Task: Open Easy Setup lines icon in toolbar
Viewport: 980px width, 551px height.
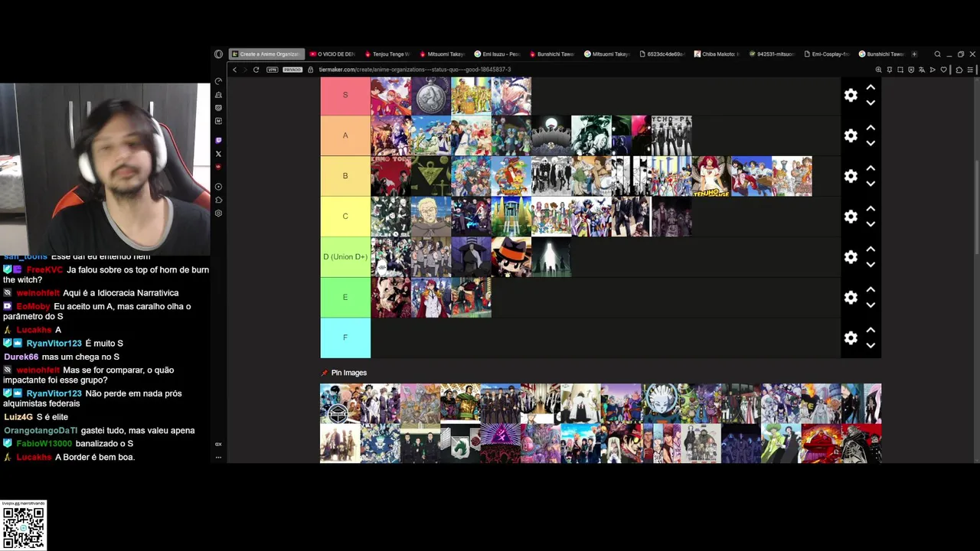Action: (x=970, y=70)
